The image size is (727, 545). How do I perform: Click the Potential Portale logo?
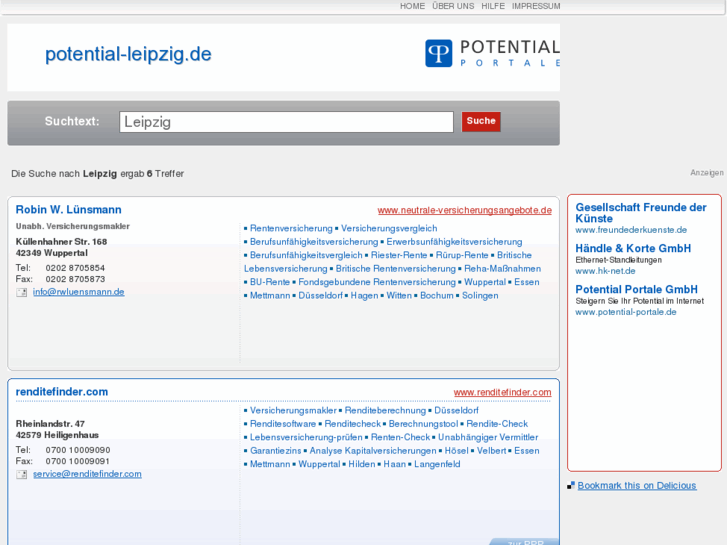[491, 54]
